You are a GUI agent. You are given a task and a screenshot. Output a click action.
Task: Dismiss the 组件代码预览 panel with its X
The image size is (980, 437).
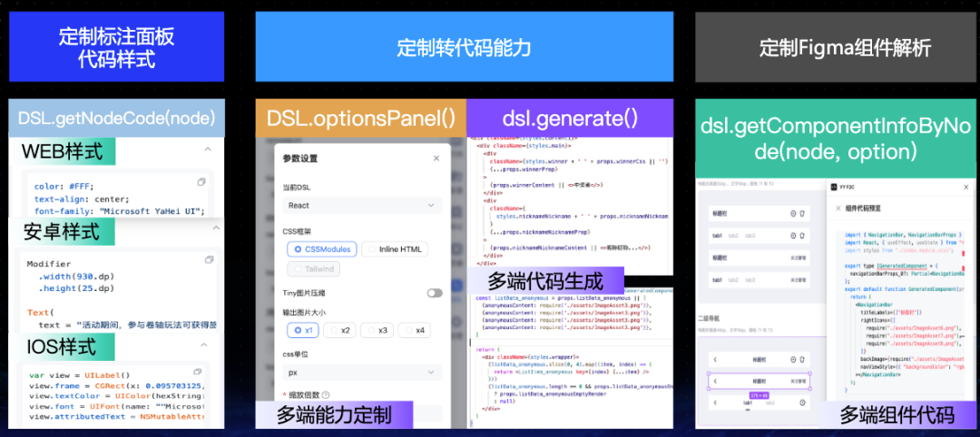coord(838,209)
